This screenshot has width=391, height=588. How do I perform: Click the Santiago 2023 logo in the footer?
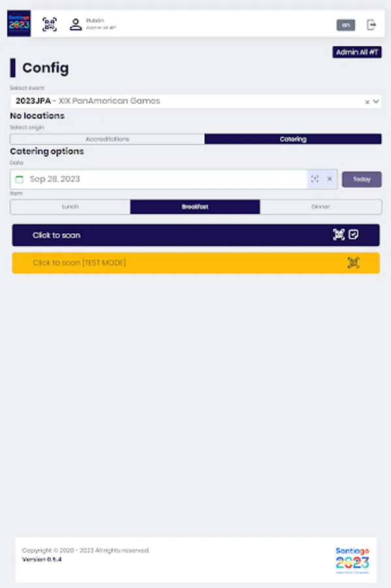click(352, 560)
